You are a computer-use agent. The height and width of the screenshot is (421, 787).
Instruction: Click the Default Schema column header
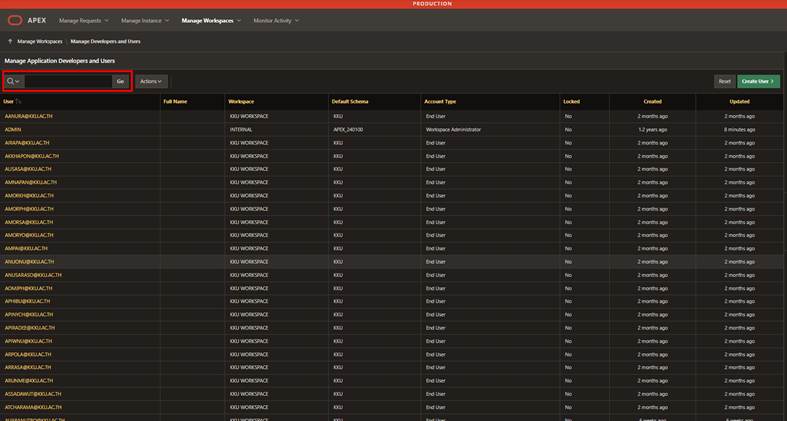click(x=350, y=102)
